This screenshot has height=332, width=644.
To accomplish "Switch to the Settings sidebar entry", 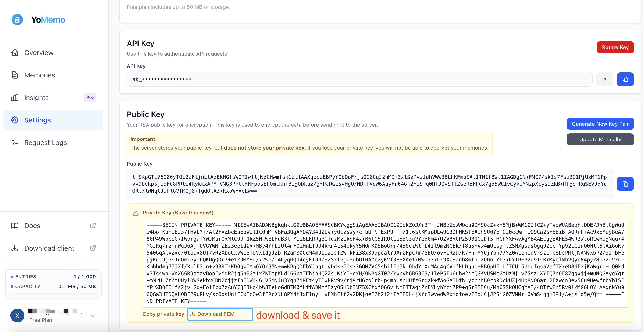I will (38, 120).
